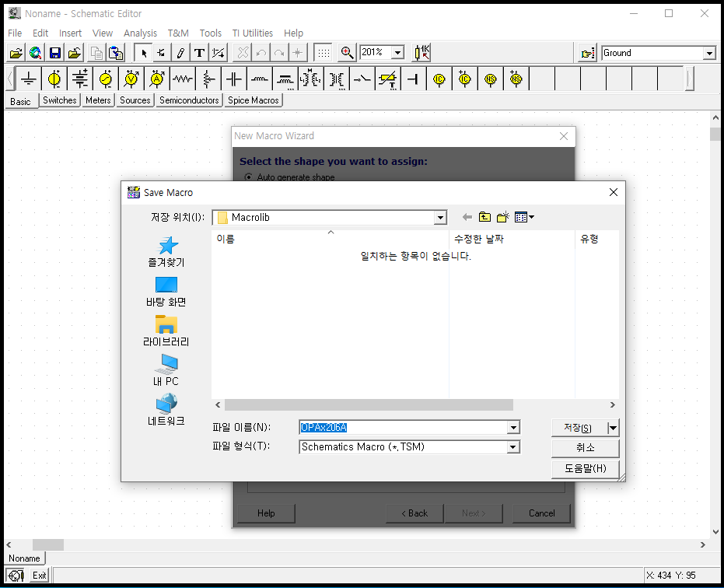Create a new folder icon
The image size is (724, 588).
pyautogui.click(x=503, y=217)
